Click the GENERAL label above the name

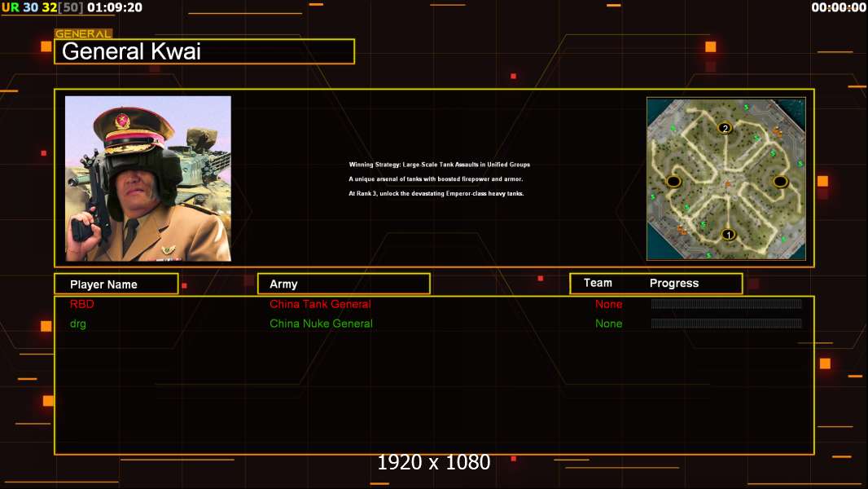tap(83, 33)
